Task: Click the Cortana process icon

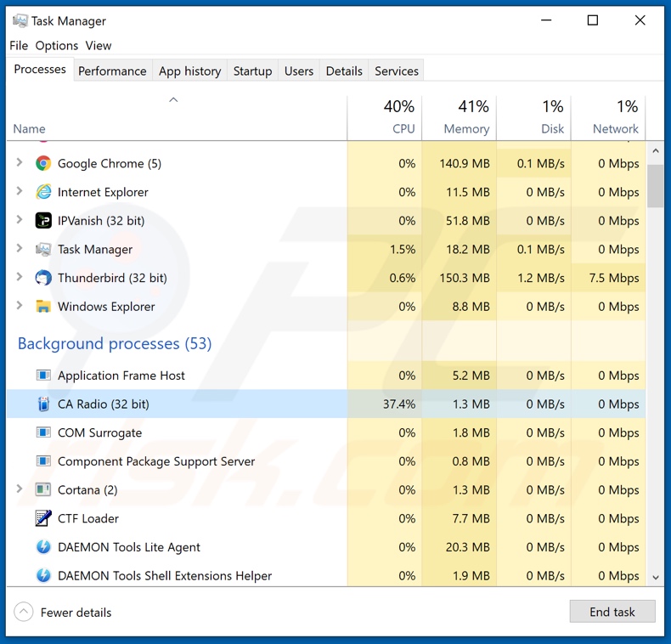Action: click(43, 489)
